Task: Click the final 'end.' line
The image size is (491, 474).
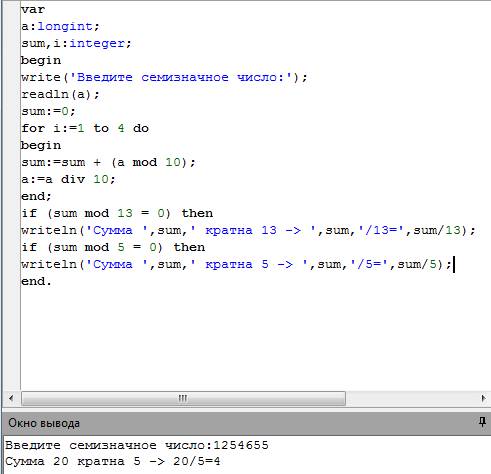Action: 36,281
